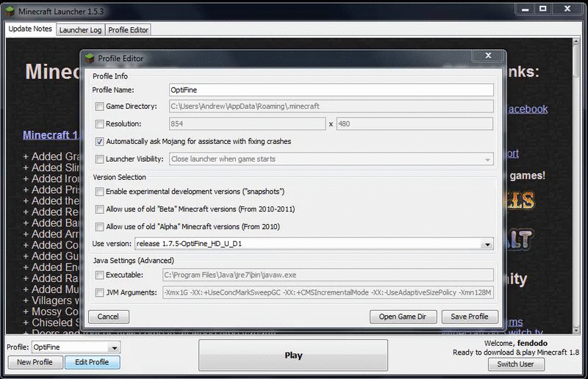Click the Profile Name text field
Viewport: 588px width, 379px height.
coord(331,90)
